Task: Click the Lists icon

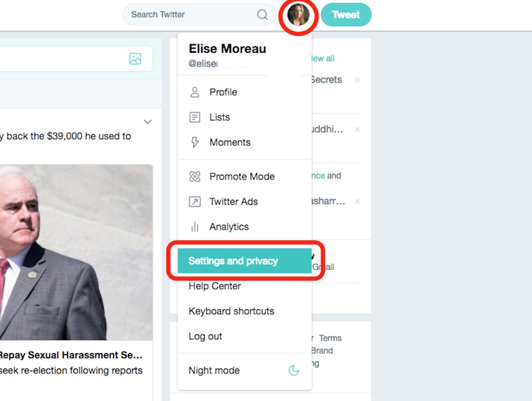Action: pos(195,117)
